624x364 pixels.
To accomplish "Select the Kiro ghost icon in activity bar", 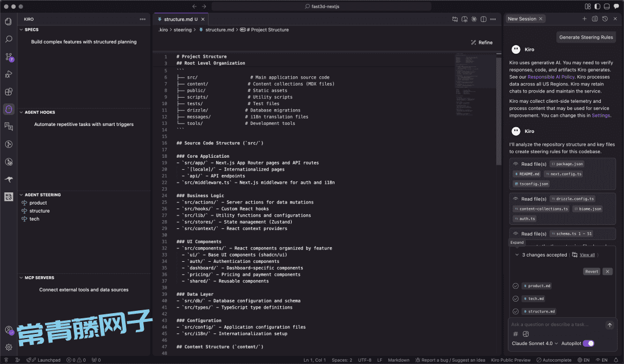I will coord(9,109).
